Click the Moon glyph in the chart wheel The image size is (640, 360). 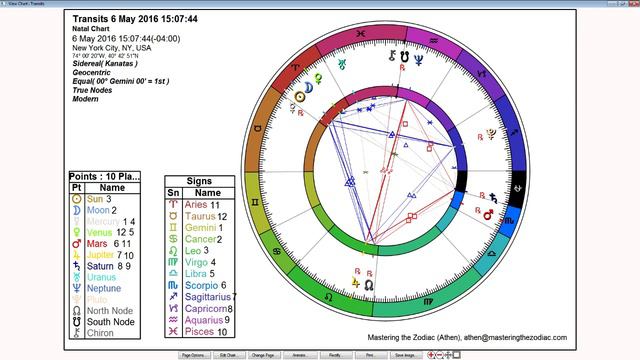pos(309,88)
